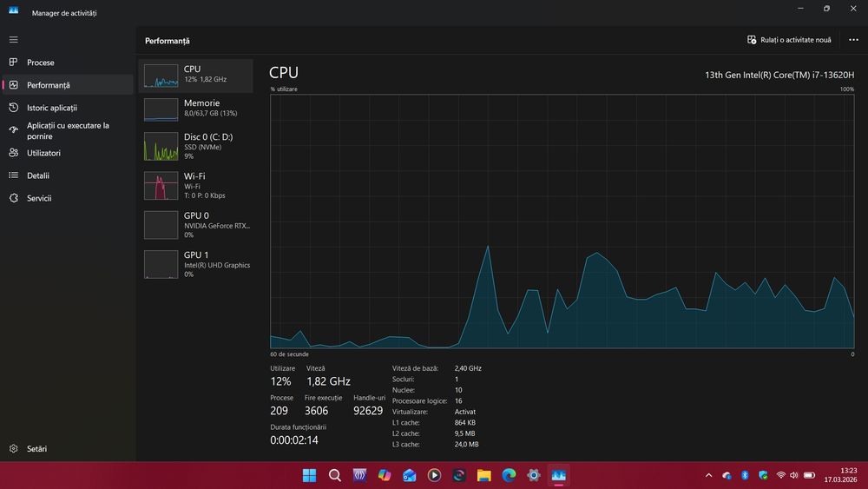Click the L3 cache value 24,0 MB
The width and height of the screenshot is (868, 489).
(467, 444)
